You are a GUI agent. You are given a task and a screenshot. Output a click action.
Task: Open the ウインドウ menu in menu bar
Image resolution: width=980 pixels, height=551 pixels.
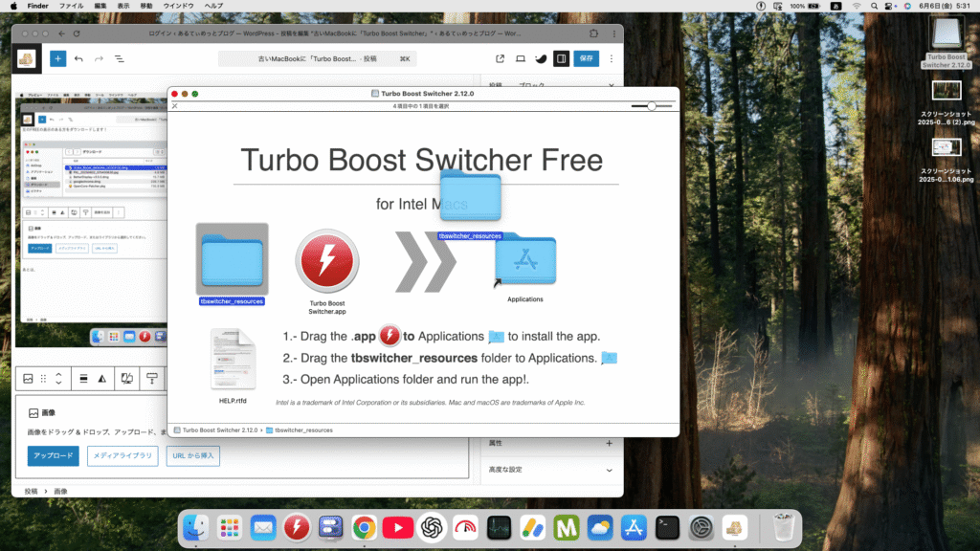179,6
